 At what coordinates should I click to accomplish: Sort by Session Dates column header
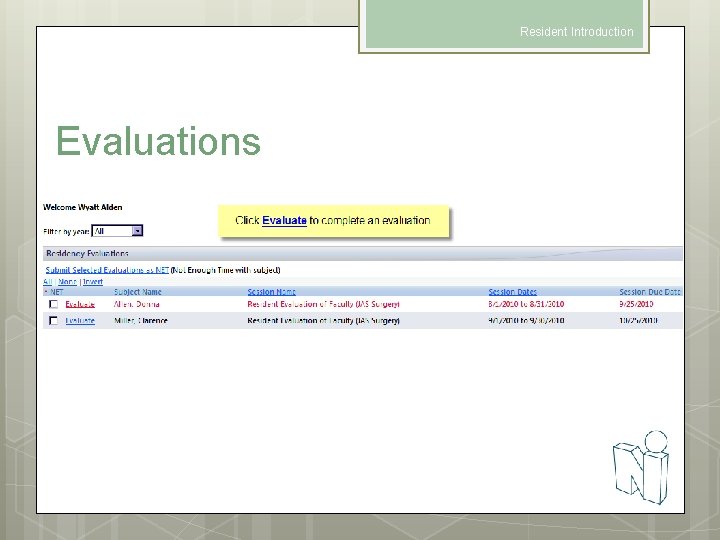coord(512,292)
